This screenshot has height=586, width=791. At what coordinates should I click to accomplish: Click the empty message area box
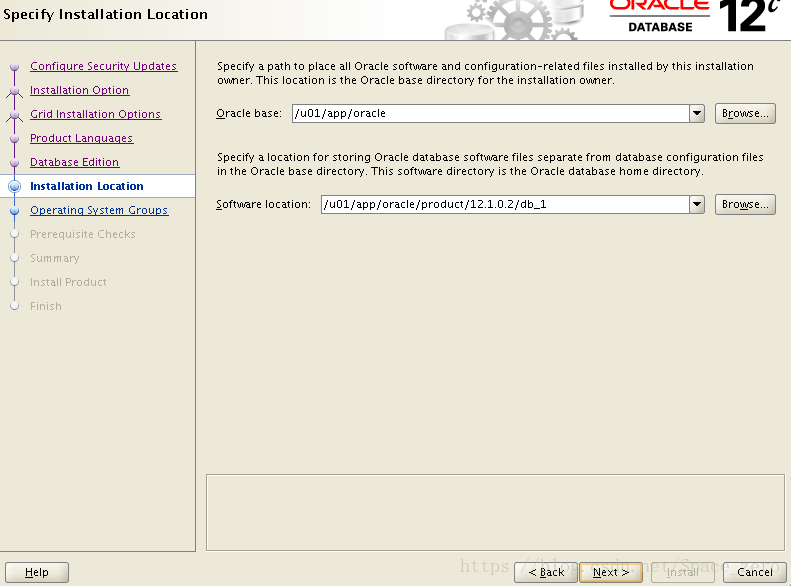[495, 512]
